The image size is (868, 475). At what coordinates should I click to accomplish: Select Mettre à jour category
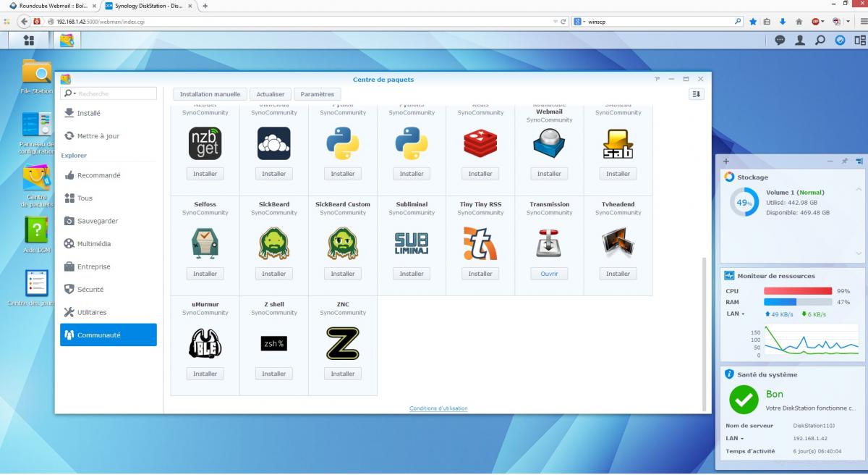point(109,136)
